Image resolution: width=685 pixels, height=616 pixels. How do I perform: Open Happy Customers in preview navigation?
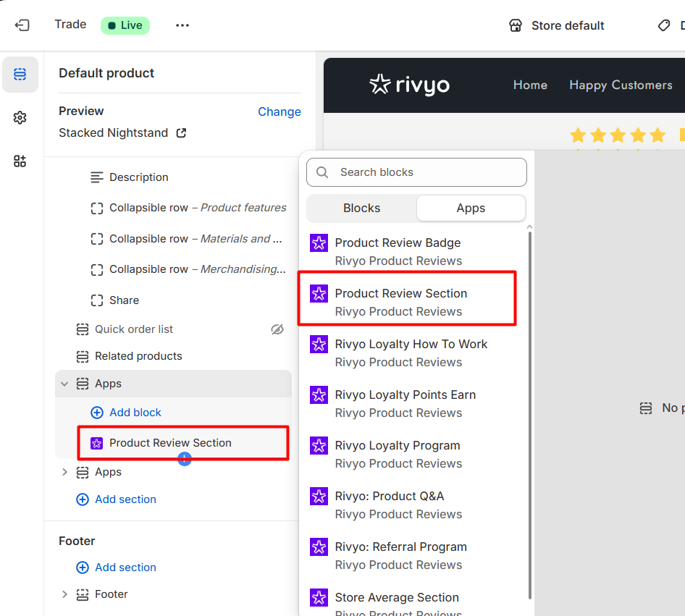pyautogui.click(x=621, y=85)
